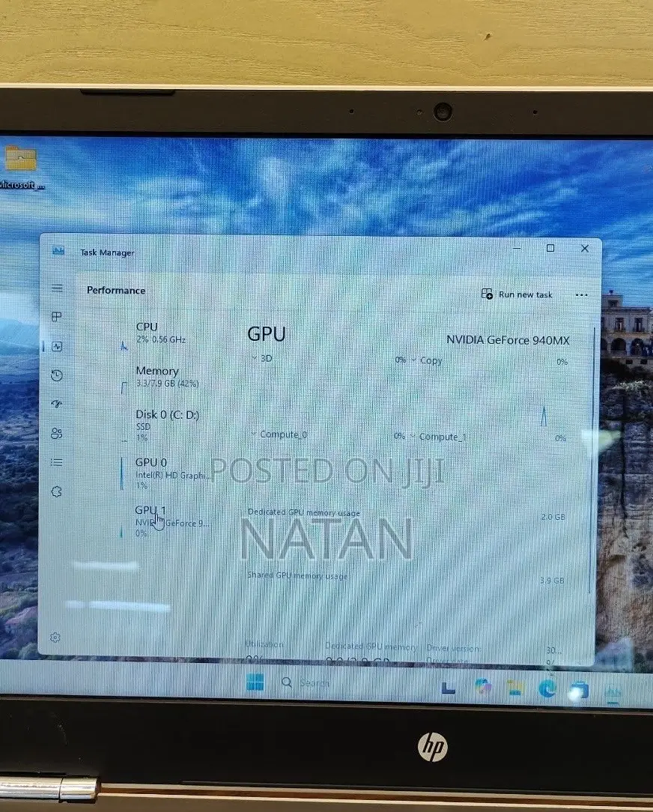Screen dimensions: 653x812
Task: Open the Microsoft folder desktop icon
Action: (21, 169)
